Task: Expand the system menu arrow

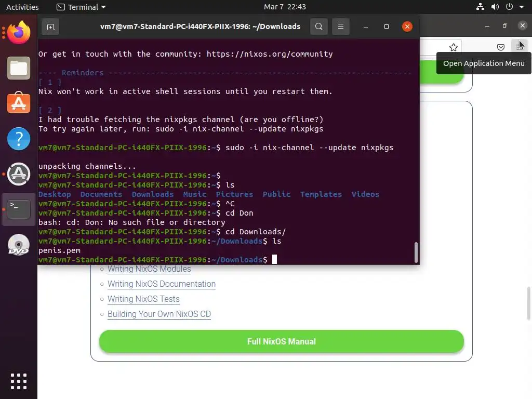Action: (x=522, y=7)
